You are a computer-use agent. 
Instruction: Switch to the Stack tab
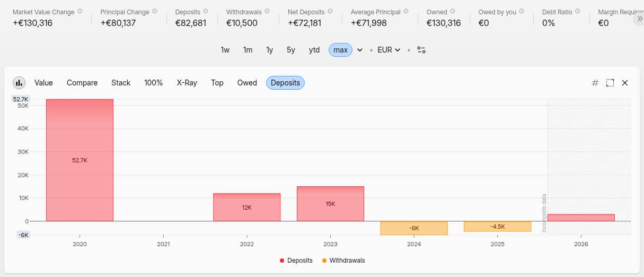[121, 83]
